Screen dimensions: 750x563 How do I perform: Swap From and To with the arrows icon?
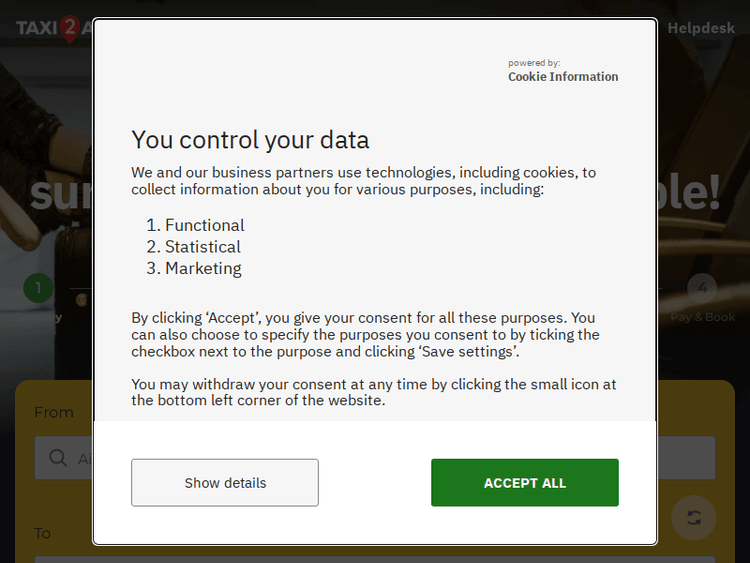(x=694, y=517)
